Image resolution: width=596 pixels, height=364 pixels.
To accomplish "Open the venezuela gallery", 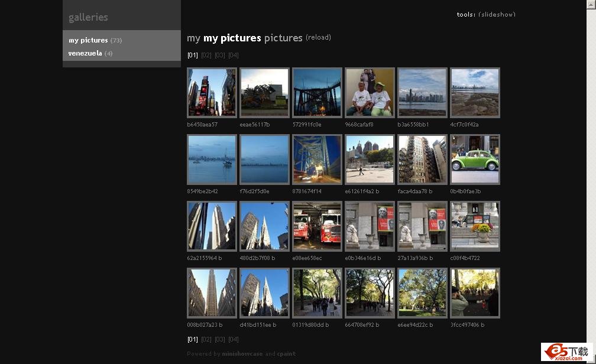I will click(x=85, y=53).
